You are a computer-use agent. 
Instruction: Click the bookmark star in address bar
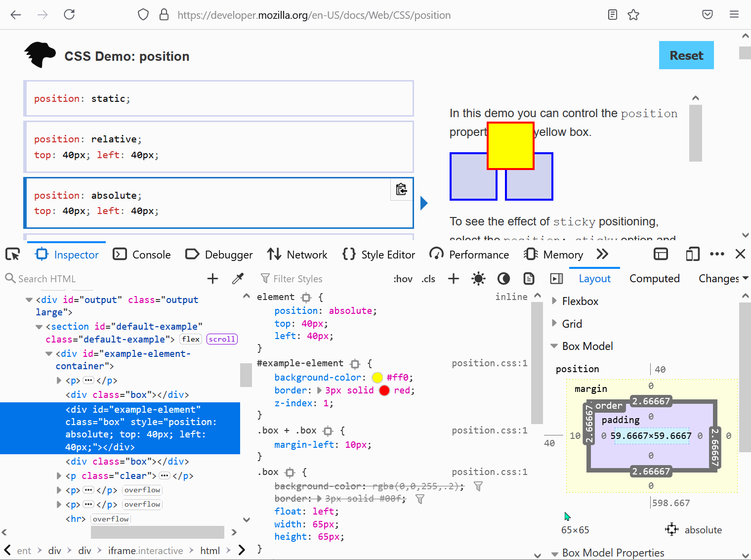[x=633, y=14]
